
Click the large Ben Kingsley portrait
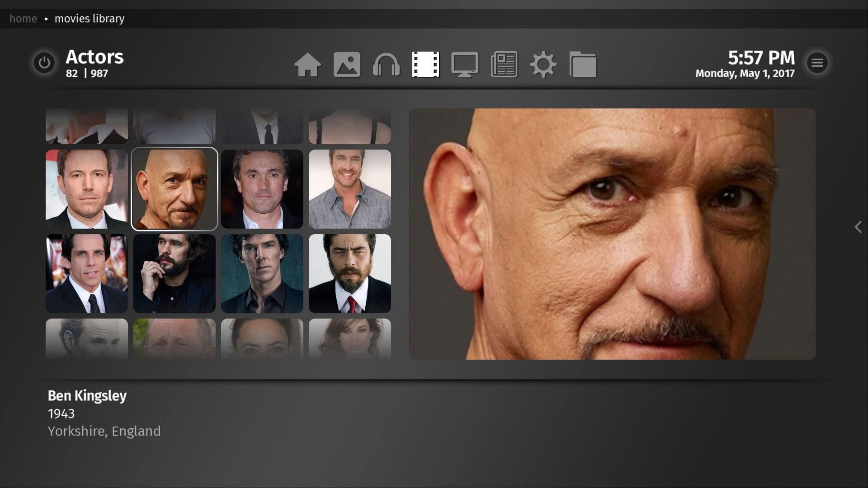(x=612, y=234)
